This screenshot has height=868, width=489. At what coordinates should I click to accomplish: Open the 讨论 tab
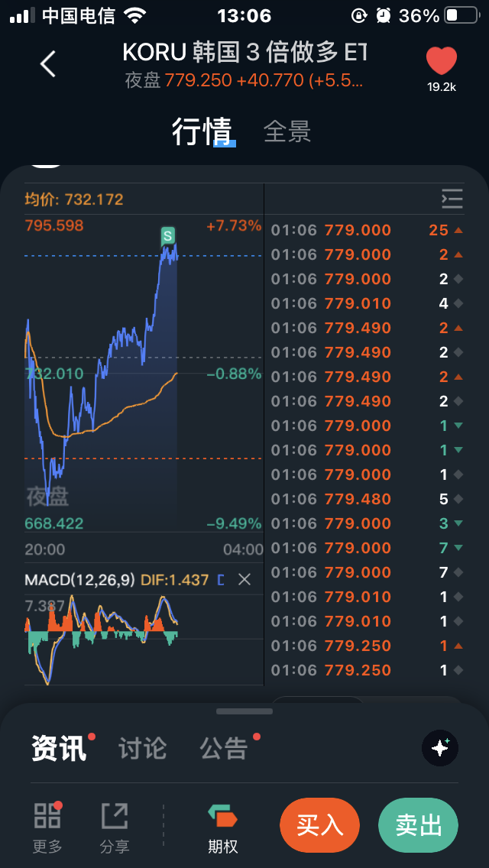(x=142, y=749)
